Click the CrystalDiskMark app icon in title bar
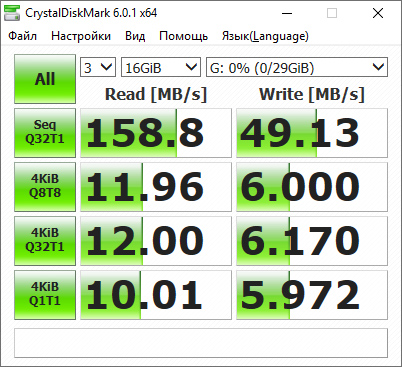 point(13,13)
